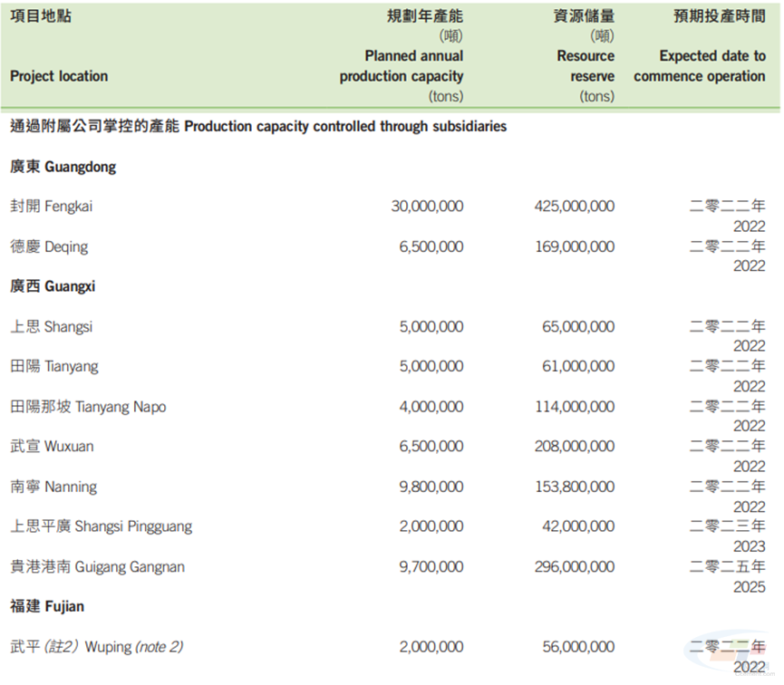784x685 pixels.
Task: Click the Fengkai project row label
Action: click(x=49, y=206)
